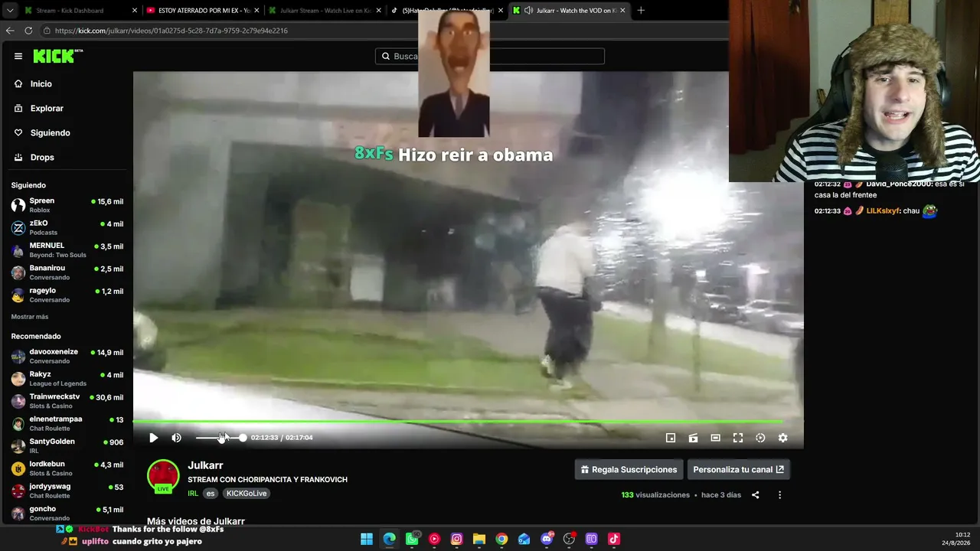The width and height of the screenshot is (980, 551).
Task: Open Microsoft Edge from taskbar
Action: click(390, 539)
